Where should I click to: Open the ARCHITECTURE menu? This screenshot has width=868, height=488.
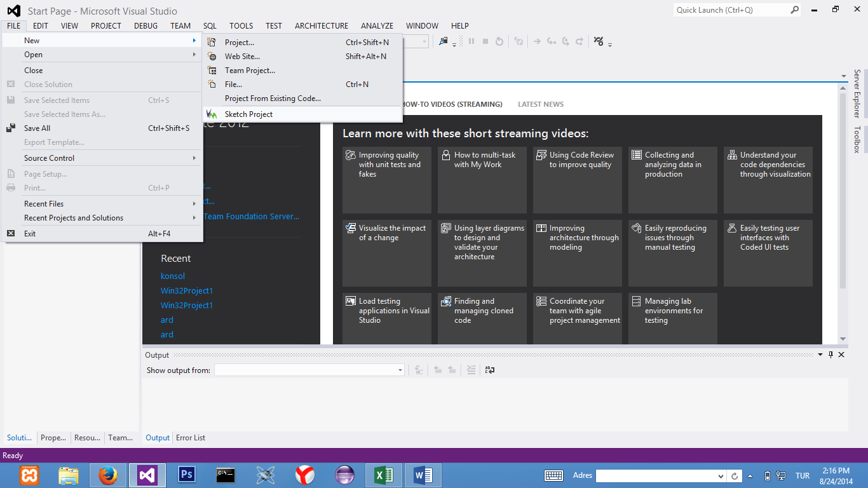(x=322, y=26)
